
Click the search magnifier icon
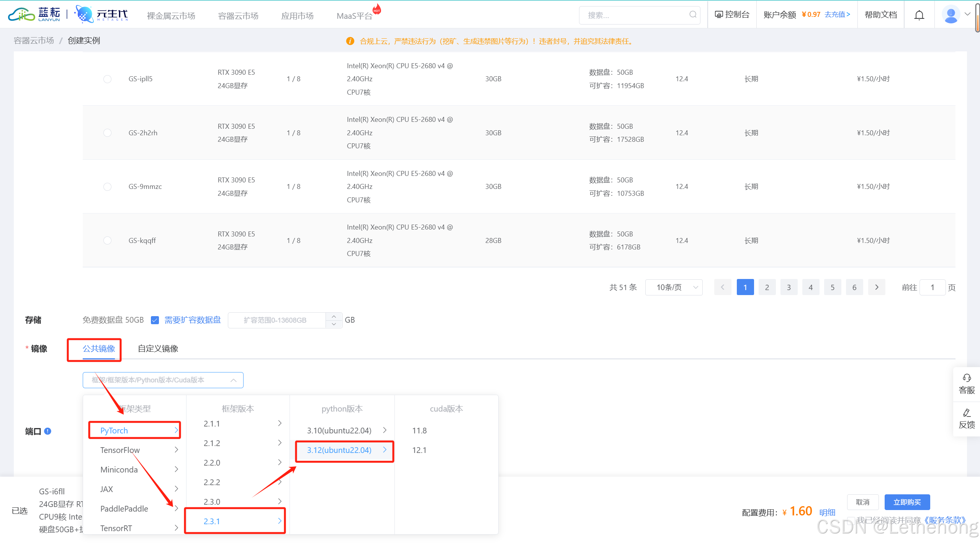coord(693,15)
